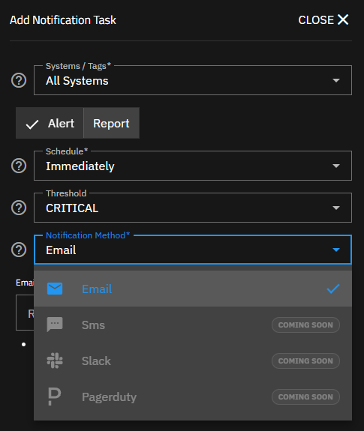Click the Pagerduty P logo icon
Viewport: 364px width, 431px height.
pos(54,396)
